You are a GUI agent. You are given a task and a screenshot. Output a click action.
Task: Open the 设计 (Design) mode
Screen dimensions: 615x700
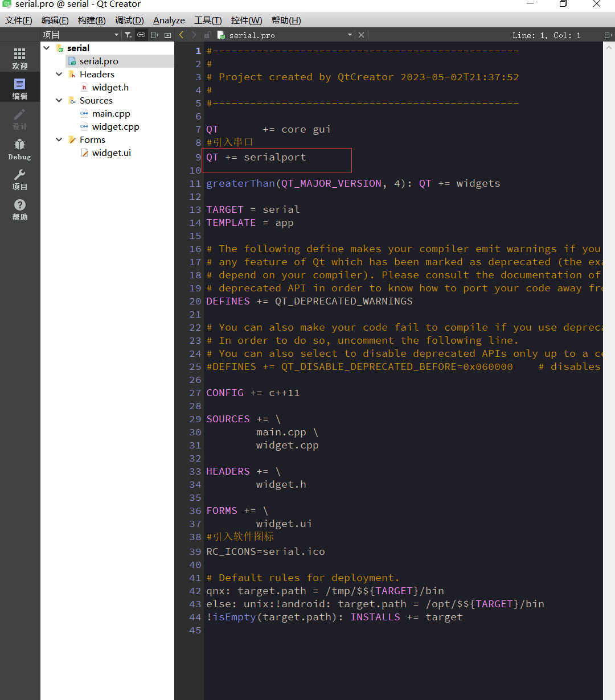tap(20, 119)
